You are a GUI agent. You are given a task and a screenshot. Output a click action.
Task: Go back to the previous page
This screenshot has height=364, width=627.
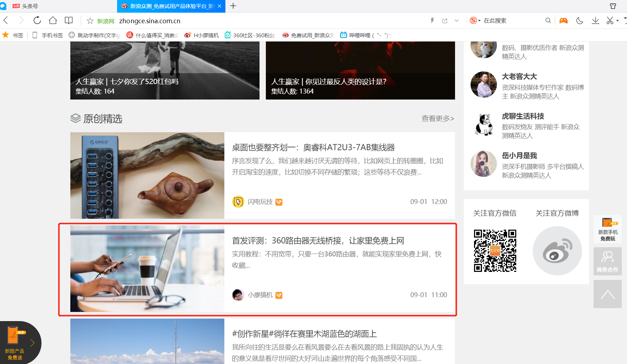(6, 20)
